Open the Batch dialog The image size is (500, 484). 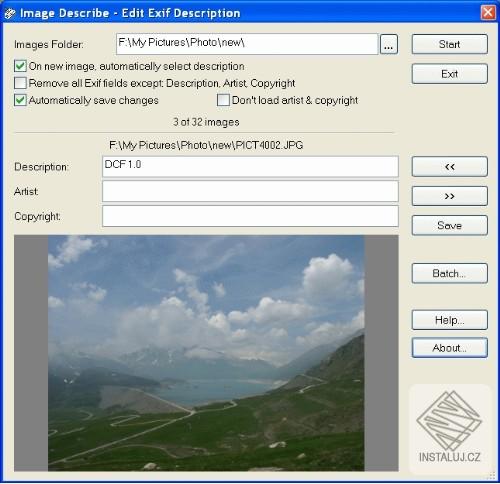(x=449, y=273)
